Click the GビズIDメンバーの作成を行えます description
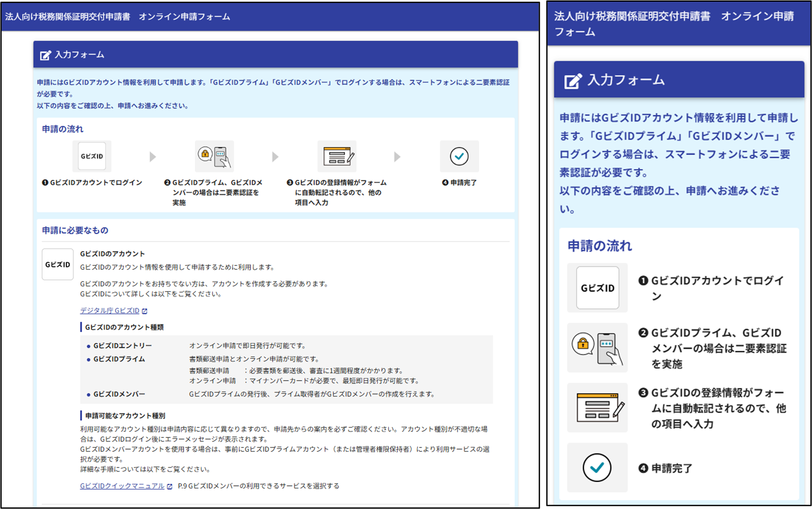812x509 pixels. [x=312, y=394]
